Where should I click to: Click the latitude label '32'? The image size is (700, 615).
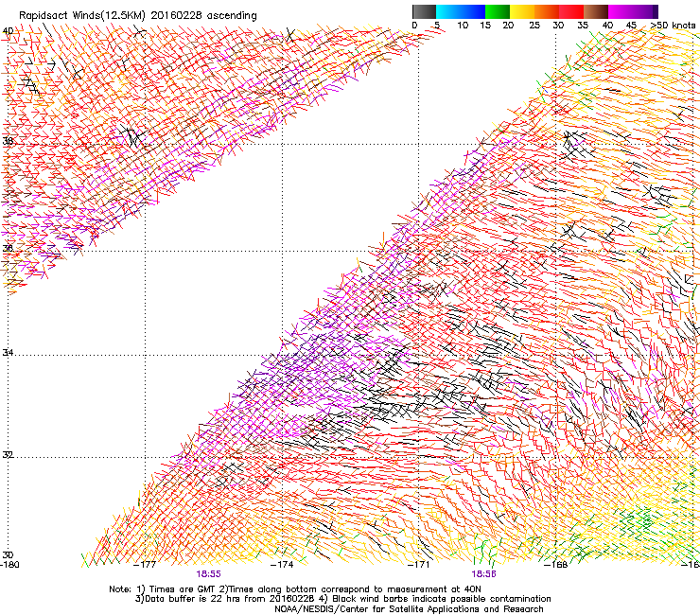pyautogui.click(x=8, y=455)
